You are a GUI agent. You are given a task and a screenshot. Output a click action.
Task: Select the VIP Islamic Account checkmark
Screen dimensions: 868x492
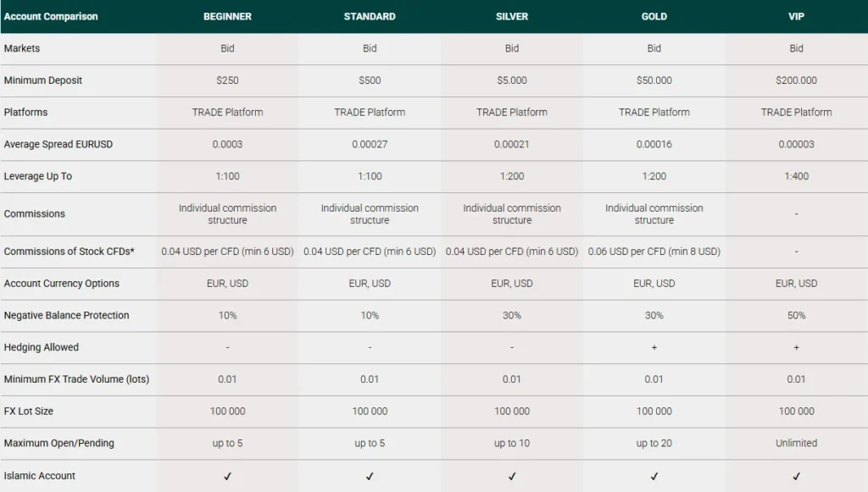pyautogui.click(x=797, y=476)
